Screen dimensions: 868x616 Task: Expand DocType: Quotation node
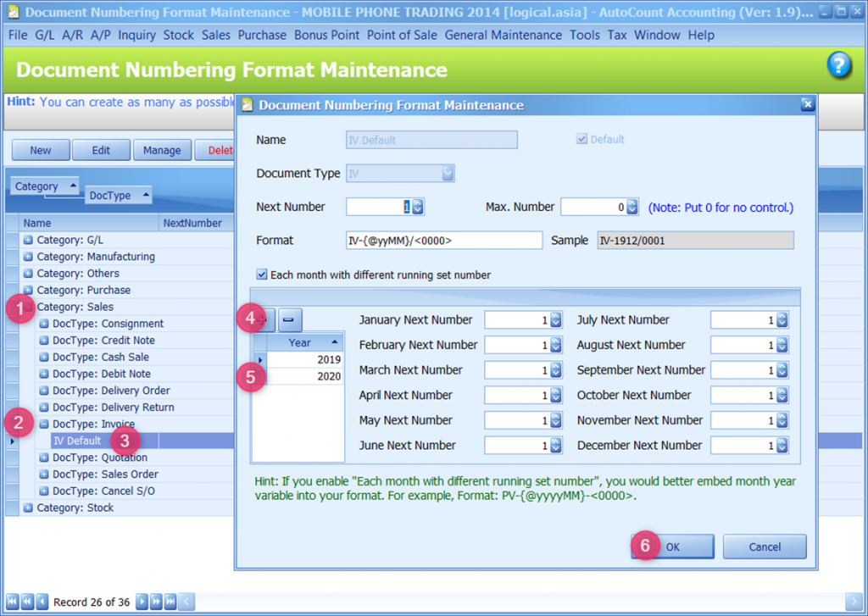point(44,458)
